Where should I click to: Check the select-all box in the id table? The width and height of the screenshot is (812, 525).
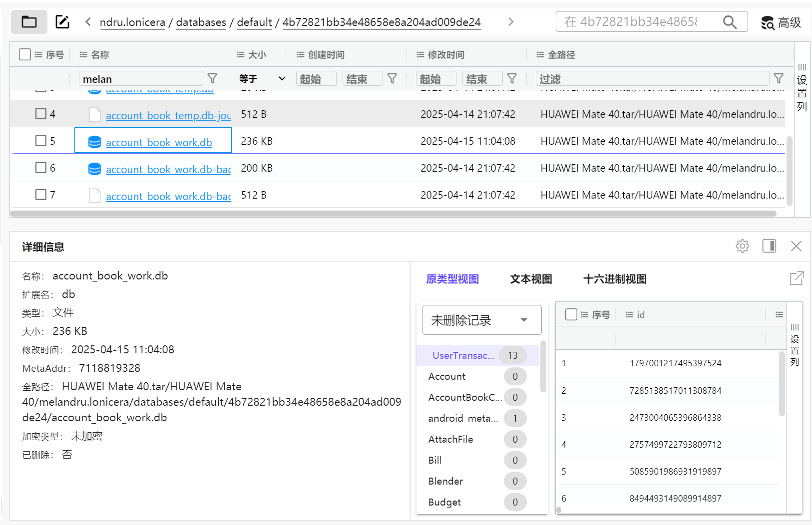coord(571,314)
